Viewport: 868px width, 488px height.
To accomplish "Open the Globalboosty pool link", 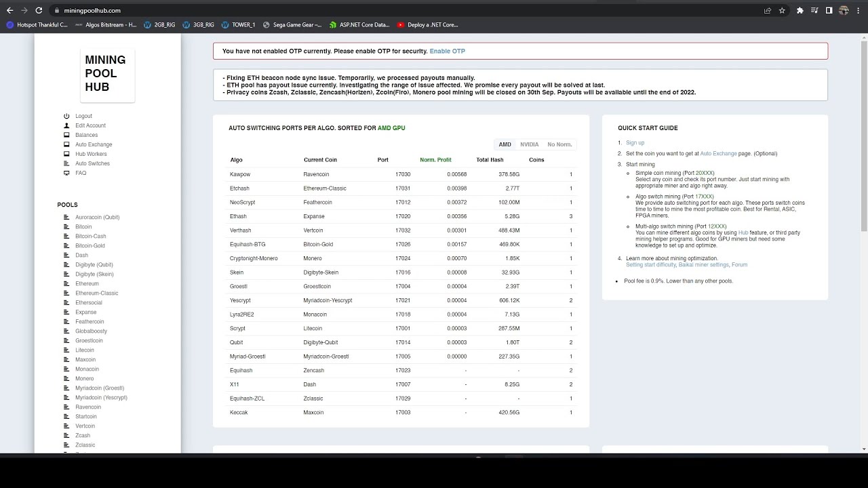I will point(91,331).
